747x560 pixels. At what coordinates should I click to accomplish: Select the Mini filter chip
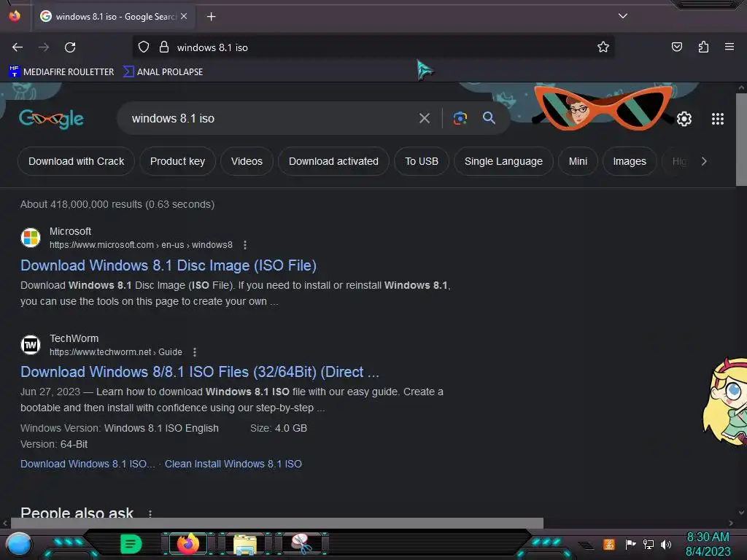click(x=578, y=161)
